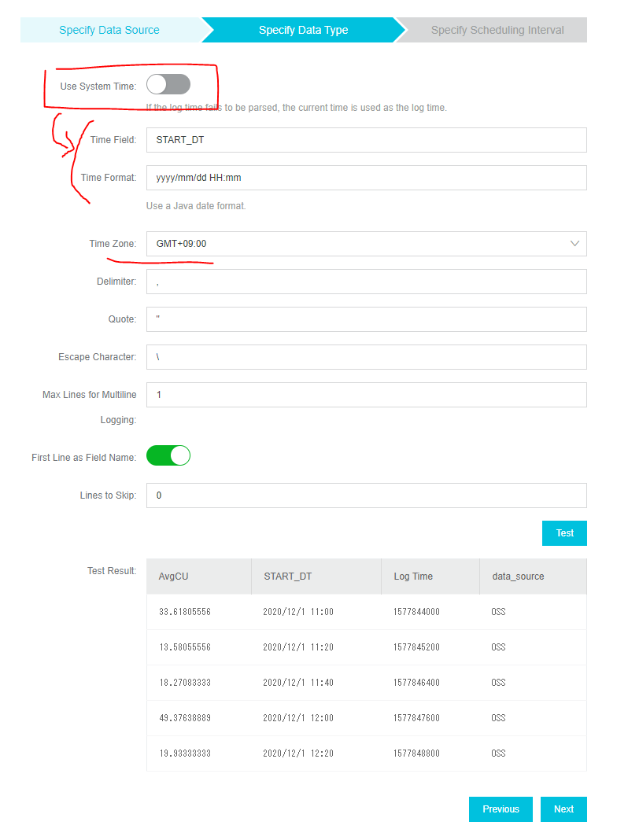Edit the Time Format field
The image size is (628, 840).
367,178
